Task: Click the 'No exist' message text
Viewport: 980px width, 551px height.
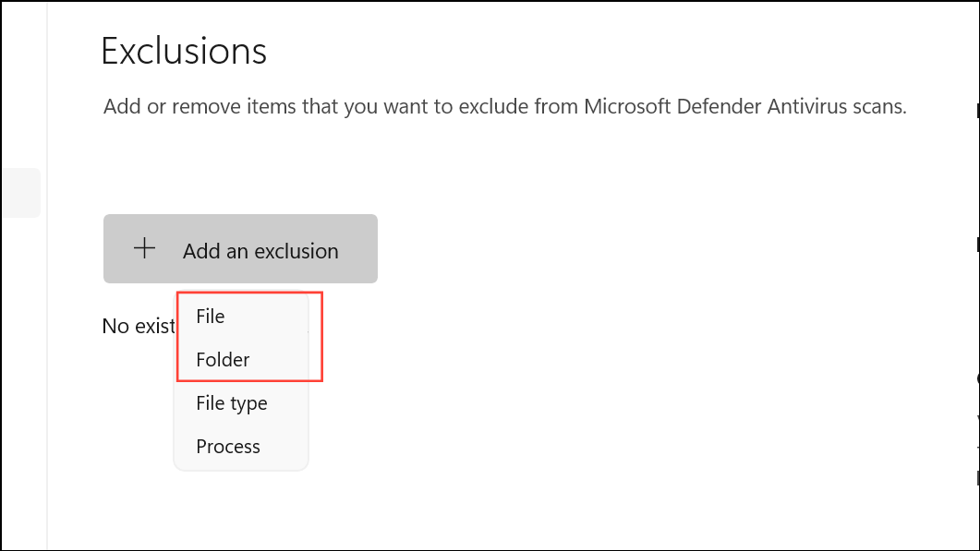Action: [139, 326]
